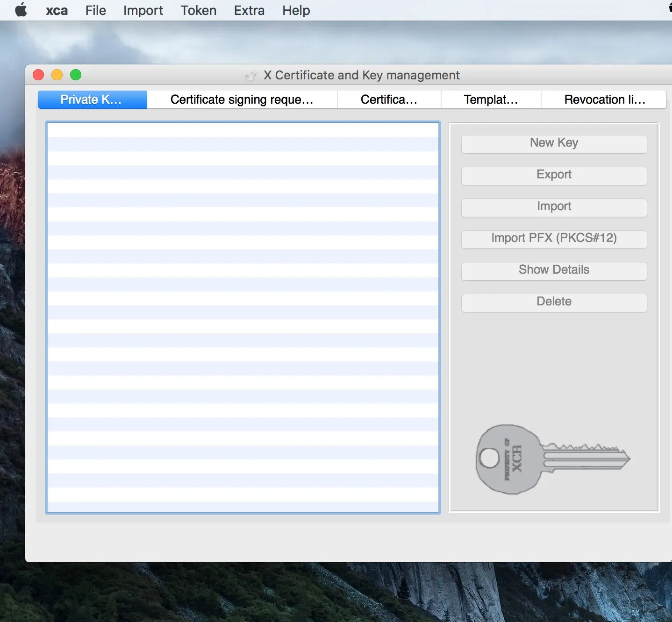Open the Help menu
Viewport: 672px width, 622px height.
coord(296,10)
